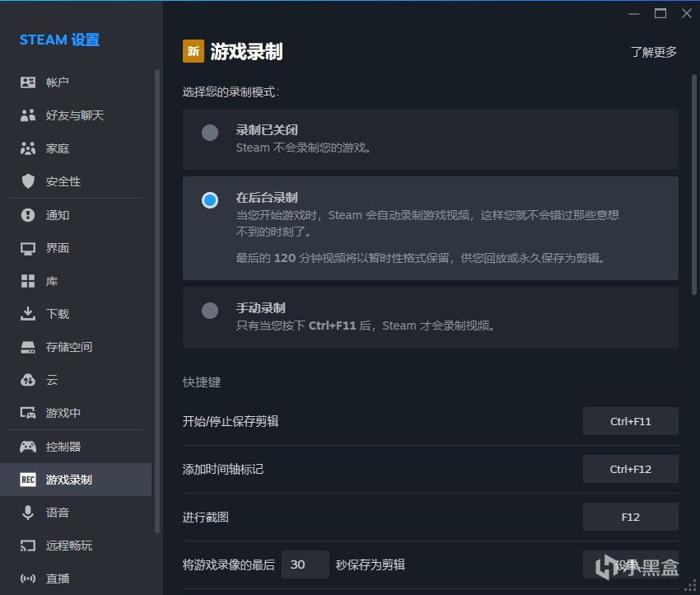Click the sidebar vertical scrollbar
The width and height of the screenshot is (700, 595).
pos(156,301)
